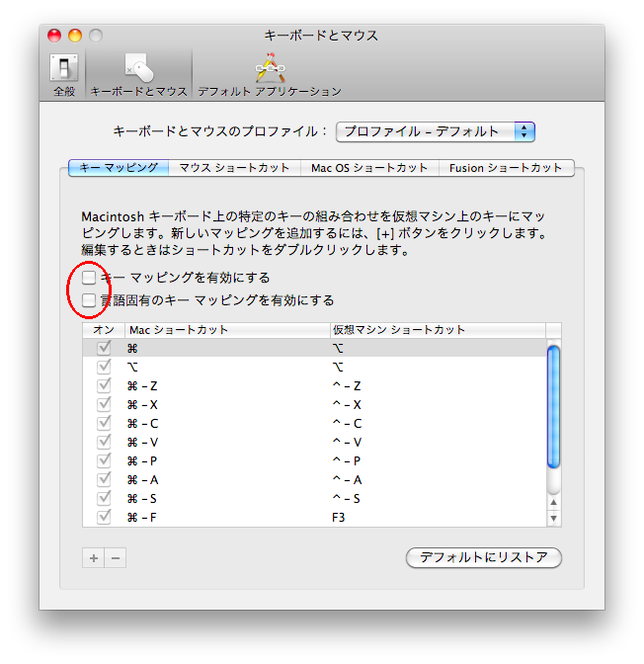Toggle the checkbox for the ⌘ - X row
The width and height of the screenshot is (644, 664).
point(104,404)
